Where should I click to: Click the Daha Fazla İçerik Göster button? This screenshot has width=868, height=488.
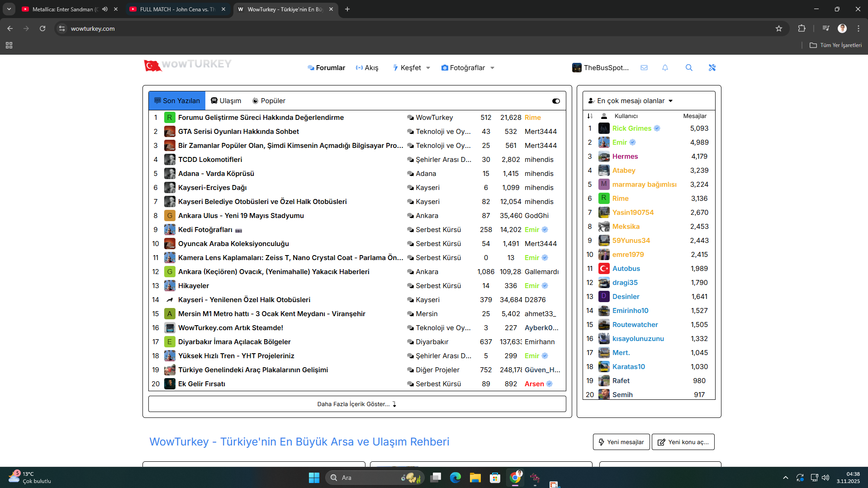point(357,404)
